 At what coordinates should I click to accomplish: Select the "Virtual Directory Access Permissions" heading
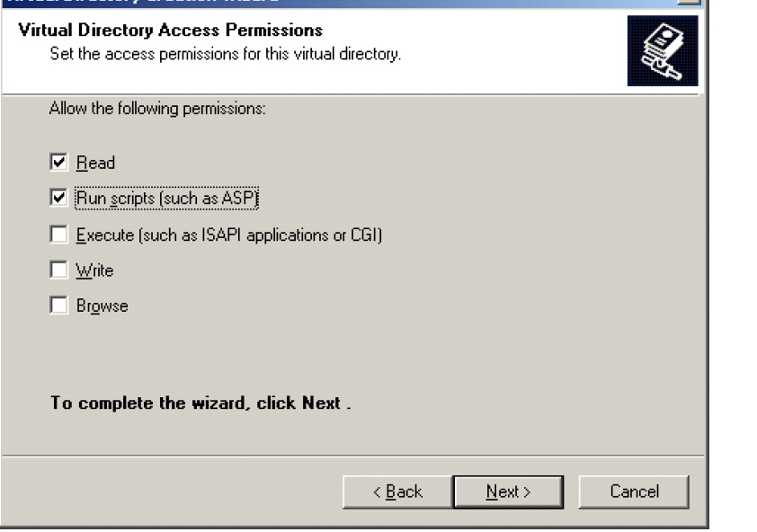click(170, 31)
